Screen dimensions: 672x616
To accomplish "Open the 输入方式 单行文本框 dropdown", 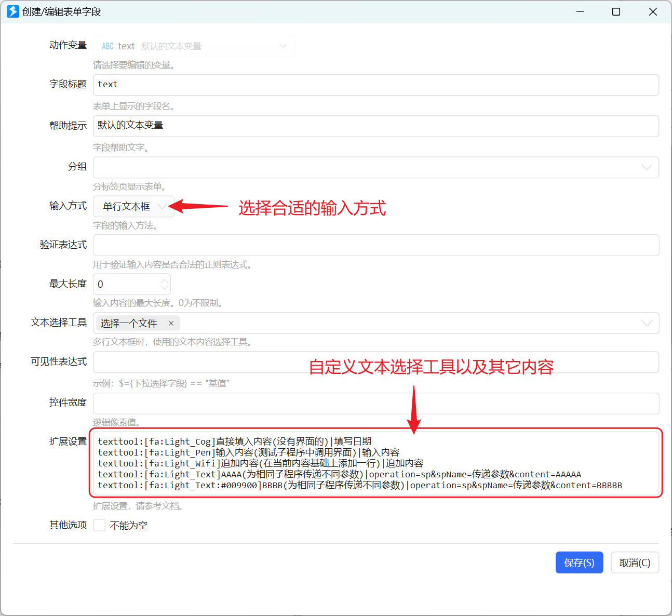I will 133,206.
